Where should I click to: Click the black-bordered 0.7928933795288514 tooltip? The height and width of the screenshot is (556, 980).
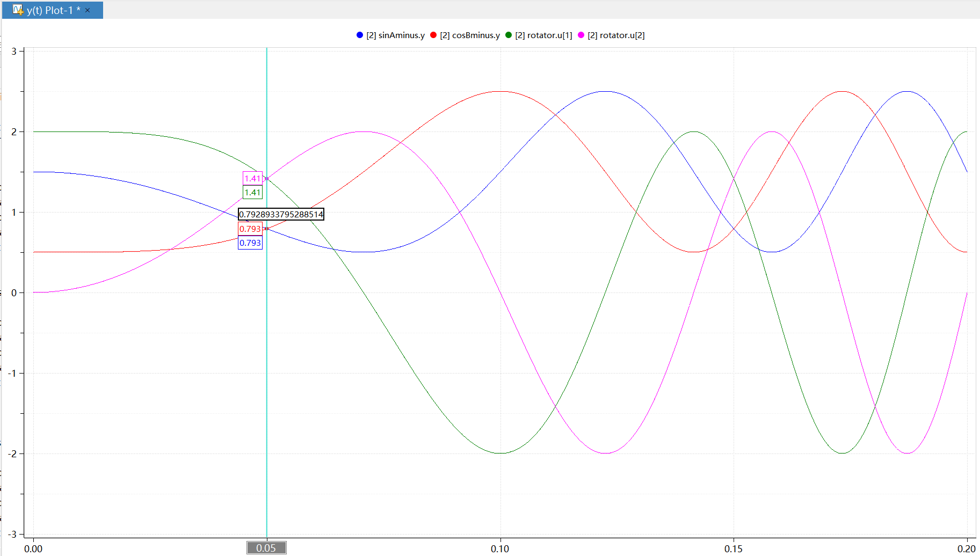[x=281, y=214]
